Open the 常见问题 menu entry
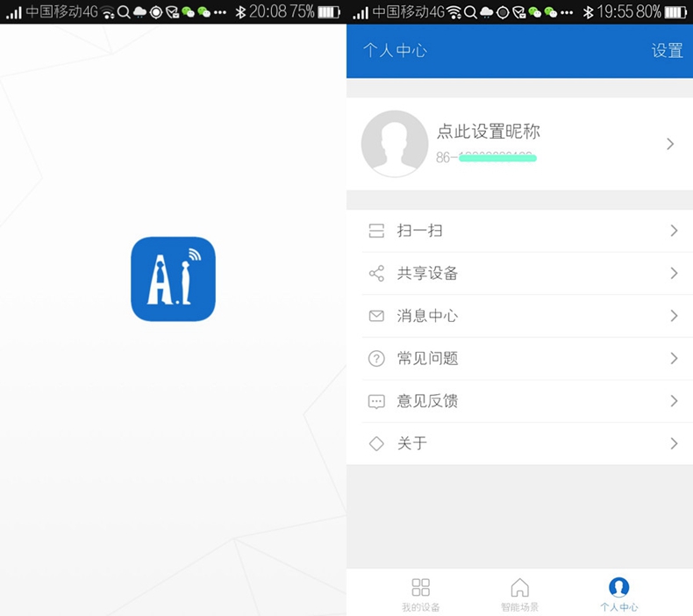The width and height of the screenshot is (693, 616). tap(428, 358)
